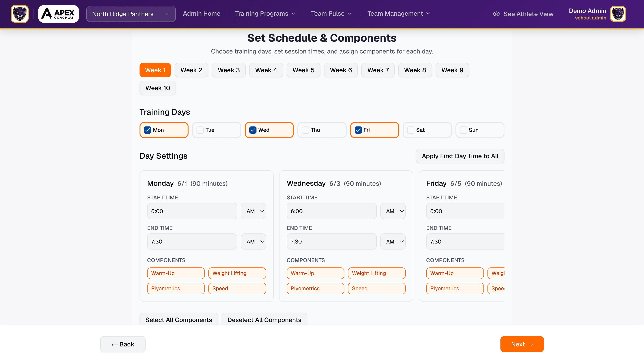This screenshot has height=363, width=644.
Task: Disable the Wed training day
Action: [x=253, y=130]
